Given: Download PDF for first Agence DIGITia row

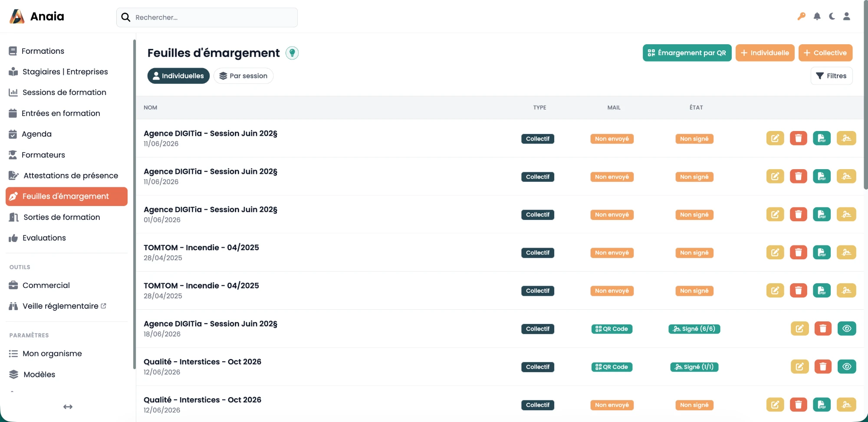Looking at the screenshot, I should coord(822,138).
